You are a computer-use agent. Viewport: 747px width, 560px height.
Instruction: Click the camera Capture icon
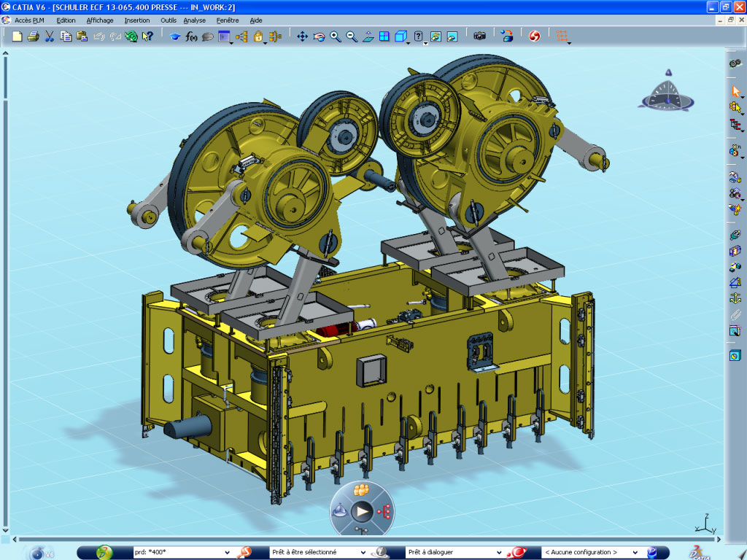pos(479,36)
